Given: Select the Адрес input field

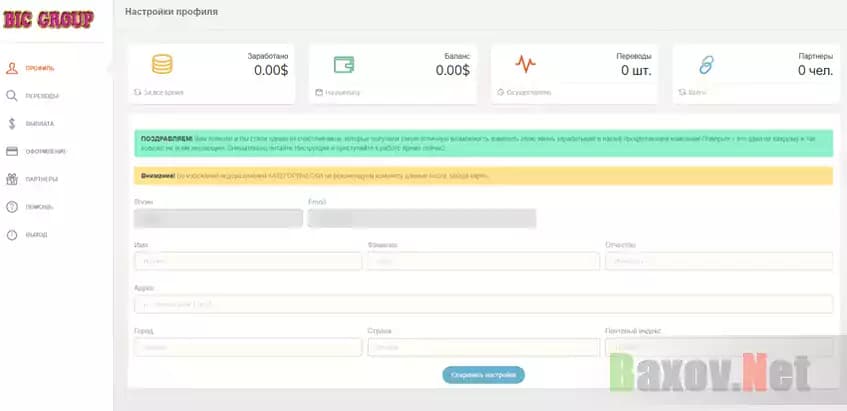Looking at the screenshot, I should tap(482, 304).
